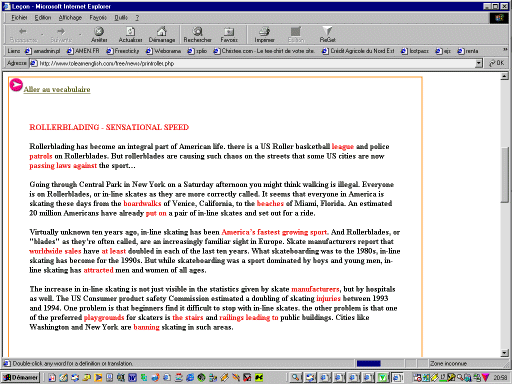Open the Précédente history dropdown arrow
This screenshot has height=384, width=512.
(x=42, y=35)
